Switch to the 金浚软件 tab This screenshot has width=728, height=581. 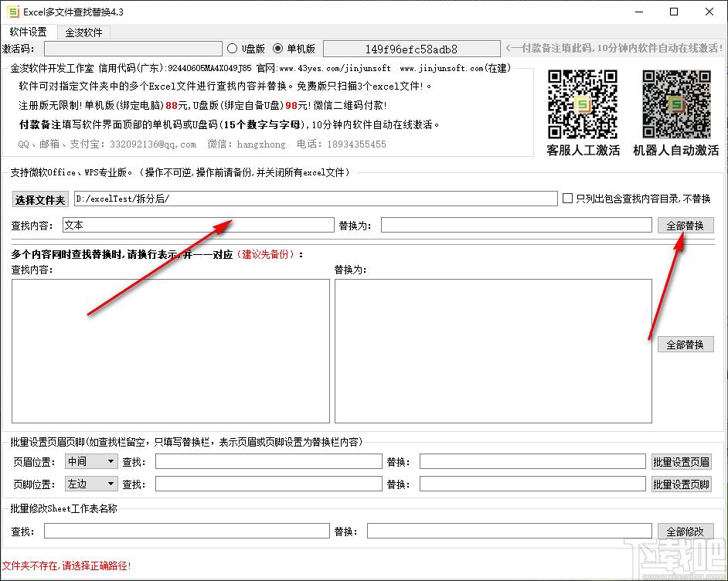click(83, 32)
